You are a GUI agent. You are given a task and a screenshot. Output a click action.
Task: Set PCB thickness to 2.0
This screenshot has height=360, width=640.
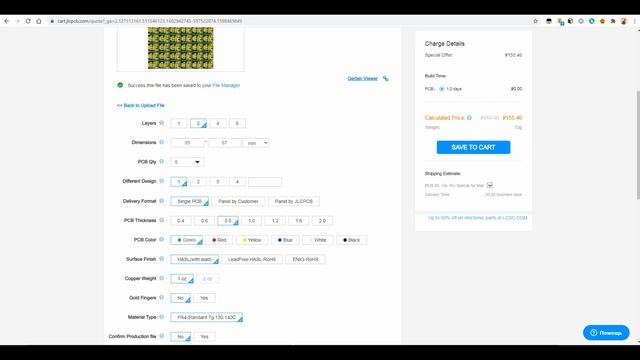click(x=322, y=221)
